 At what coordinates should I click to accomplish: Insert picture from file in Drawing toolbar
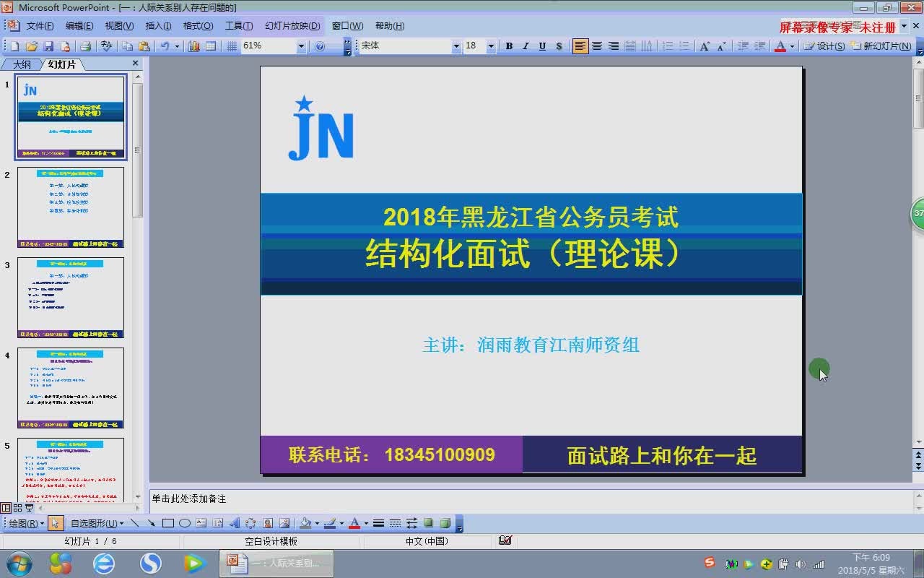[x=284, y=523]
